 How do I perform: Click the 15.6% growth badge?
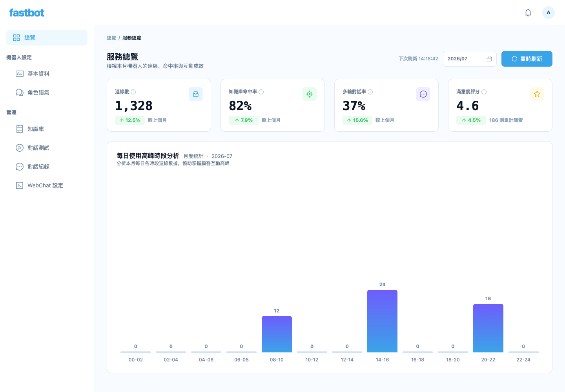[x=357, y=120]
